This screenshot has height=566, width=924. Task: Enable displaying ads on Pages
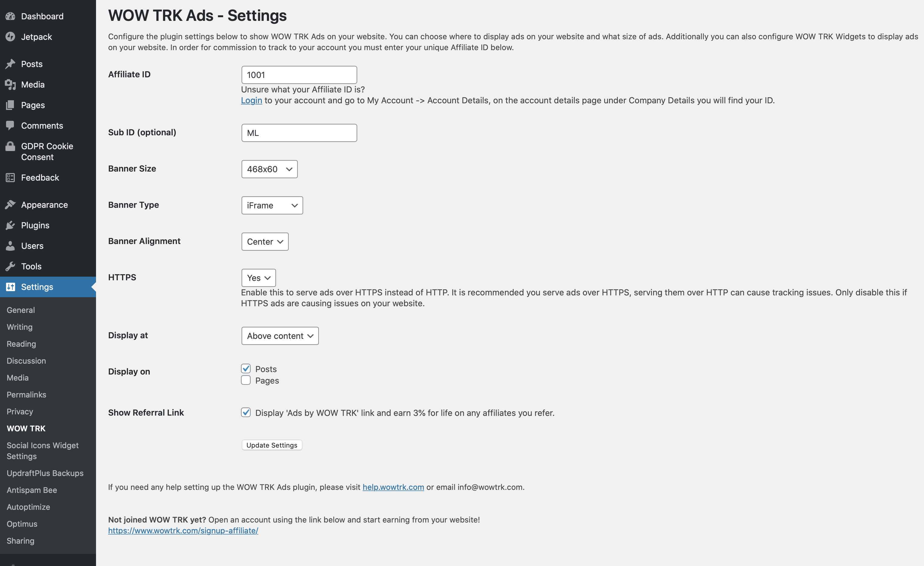[245, 380]
